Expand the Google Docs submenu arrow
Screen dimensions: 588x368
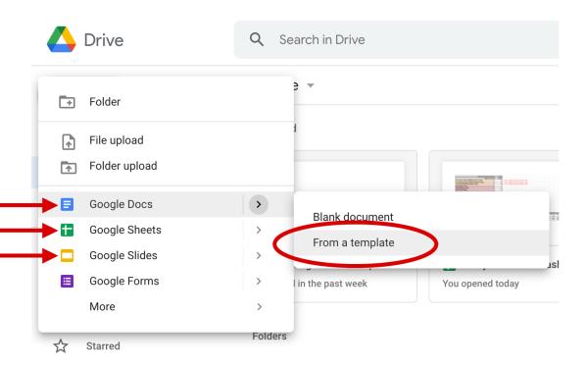(259, 204)
